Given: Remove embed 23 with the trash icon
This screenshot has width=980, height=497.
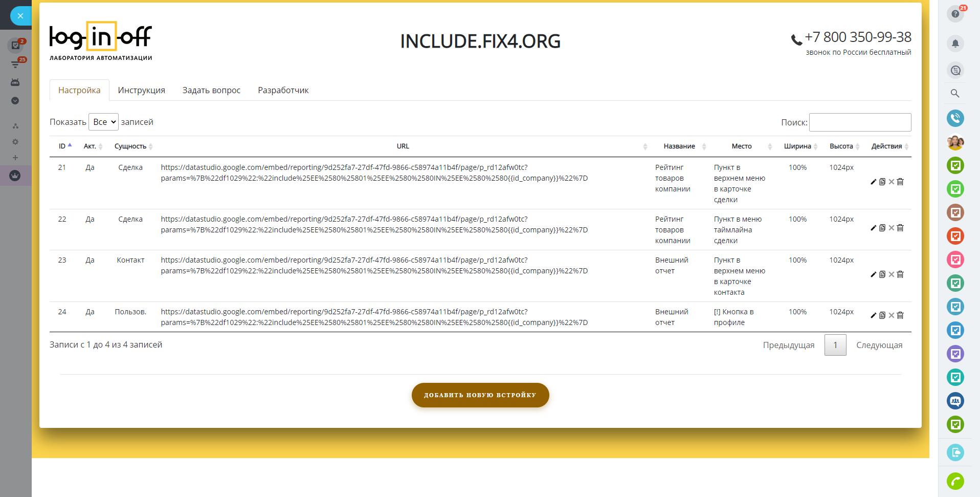Looking at the screenshot, I should [x=901, y=274].
